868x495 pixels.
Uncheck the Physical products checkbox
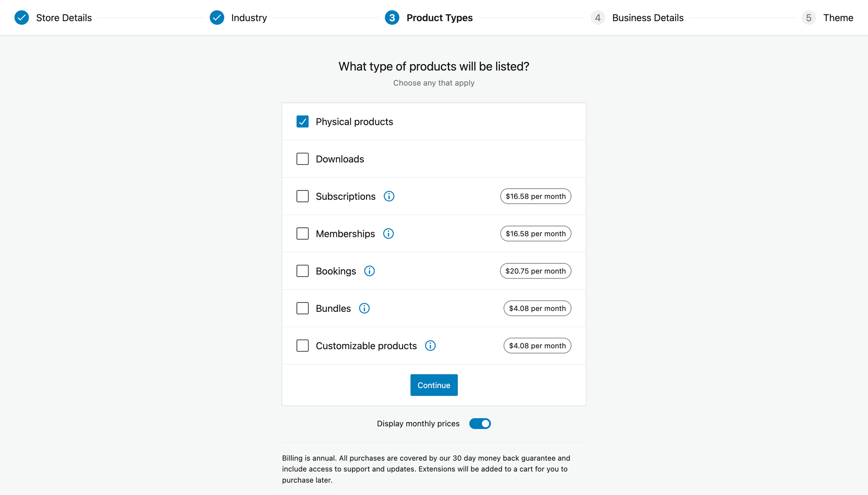[302, 121]
